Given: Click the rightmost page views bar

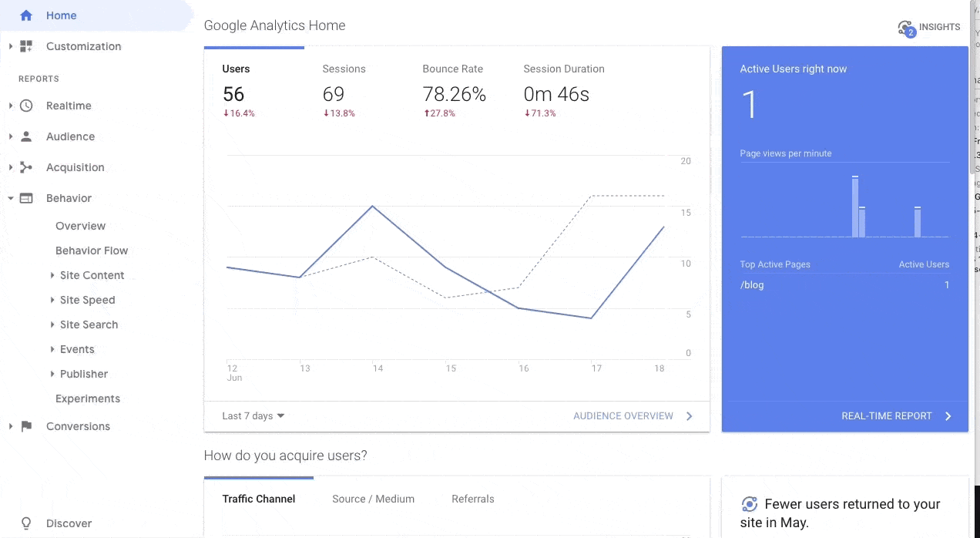Looking at the screenshot, I should [x=918, y=222].
